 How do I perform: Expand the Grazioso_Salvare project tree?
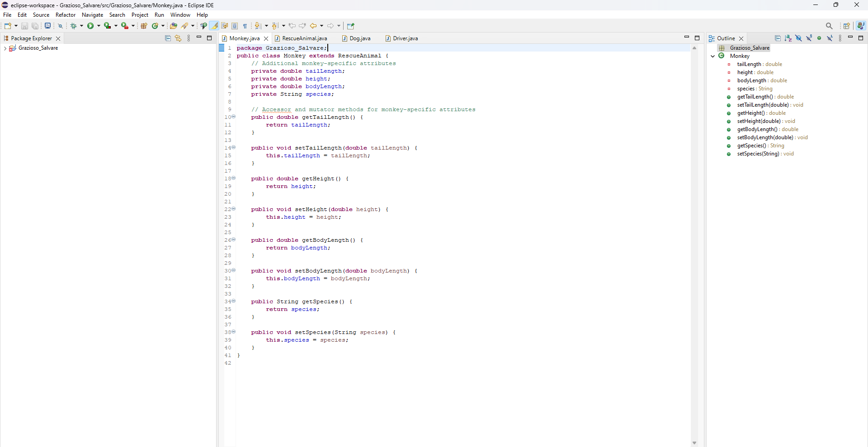tap(5, 48)
